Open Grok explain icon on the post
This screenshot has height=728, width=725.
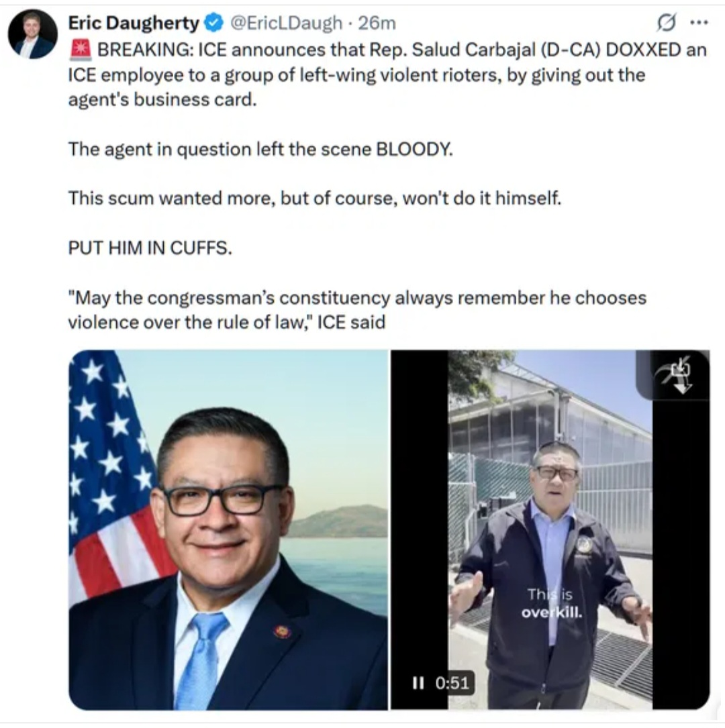coord(665,22)
